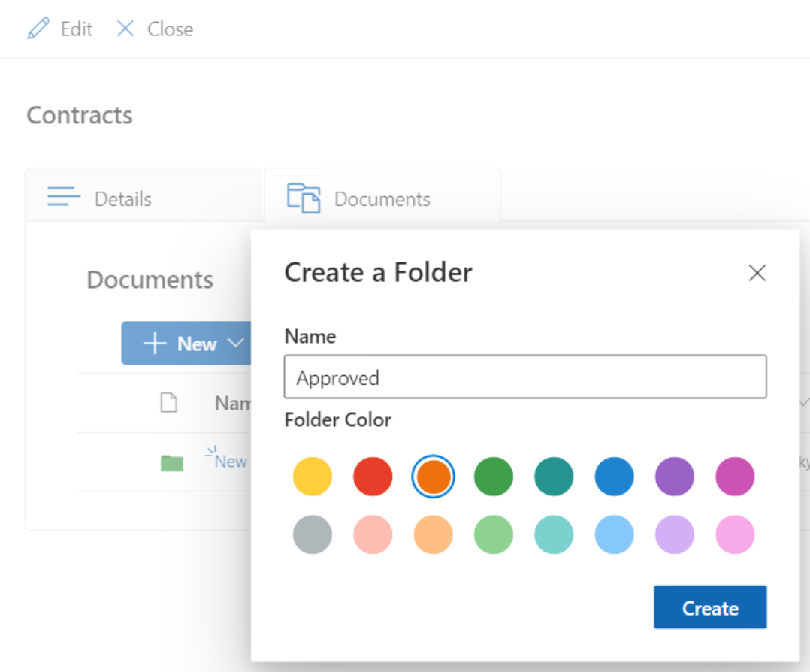Screen dimensions: 810x672
Task: Open the New folder link in list
Action: coord(229,461)
